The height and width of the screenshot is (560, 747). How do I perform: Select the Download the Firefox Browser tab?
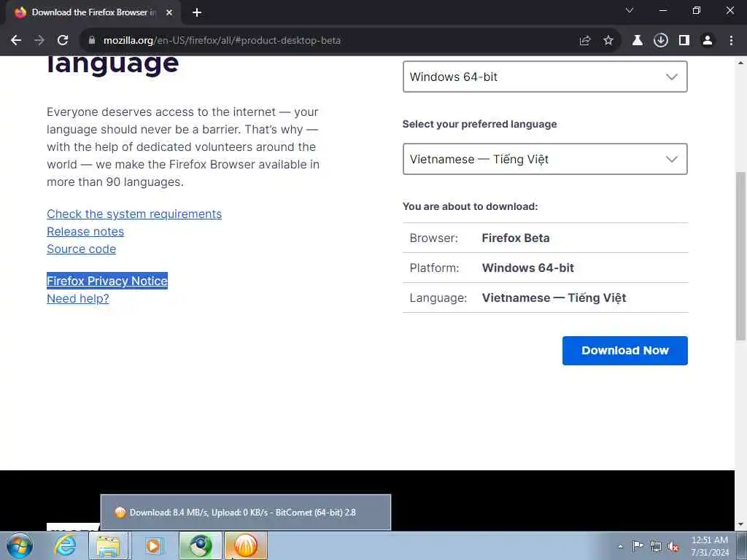point(93,13)
